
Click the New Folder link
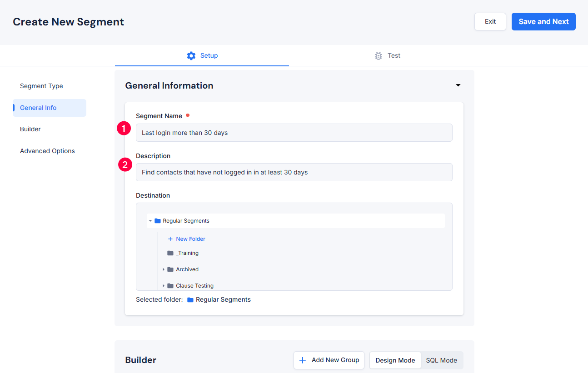(x=191, y=239)
